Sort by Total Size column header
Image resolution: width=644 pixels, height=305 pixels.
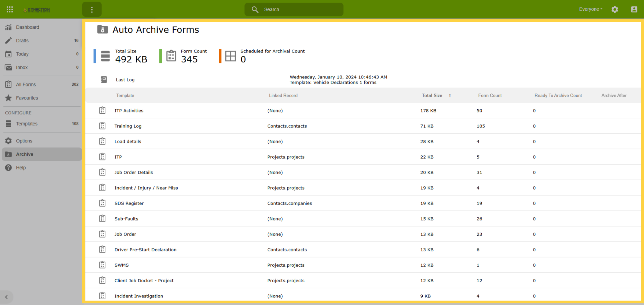(432, 95)
